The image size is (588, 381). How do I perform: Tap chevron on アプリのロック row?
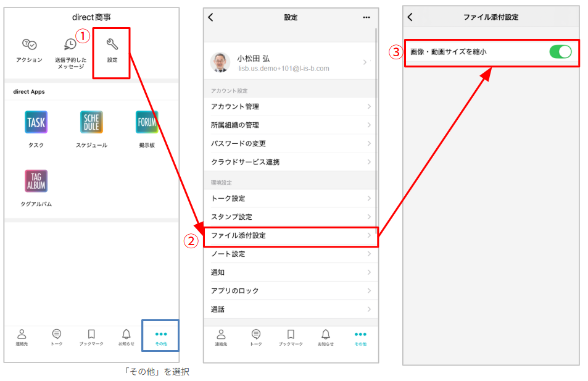click(369, 291)
